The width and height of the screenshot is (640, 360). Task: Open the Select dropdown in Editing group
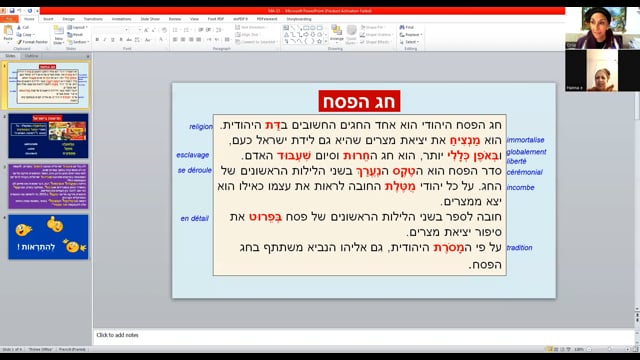point(410,42)
